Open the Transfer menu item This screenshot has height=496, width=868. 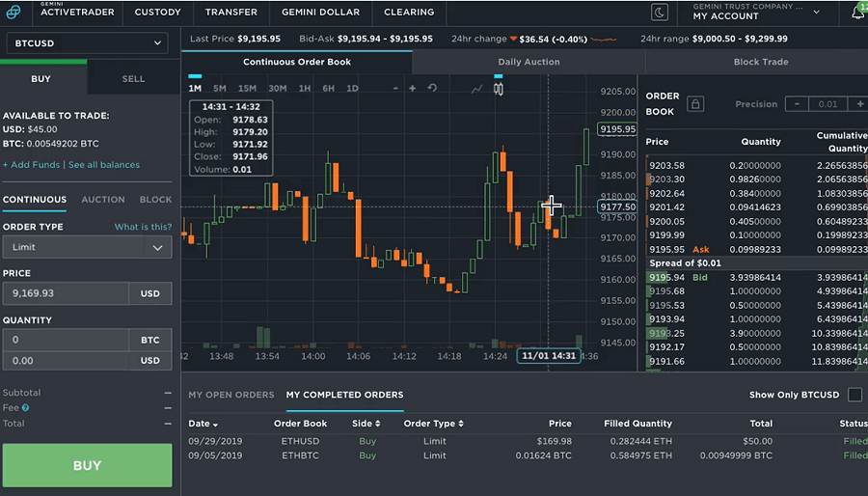click(231, 13)
